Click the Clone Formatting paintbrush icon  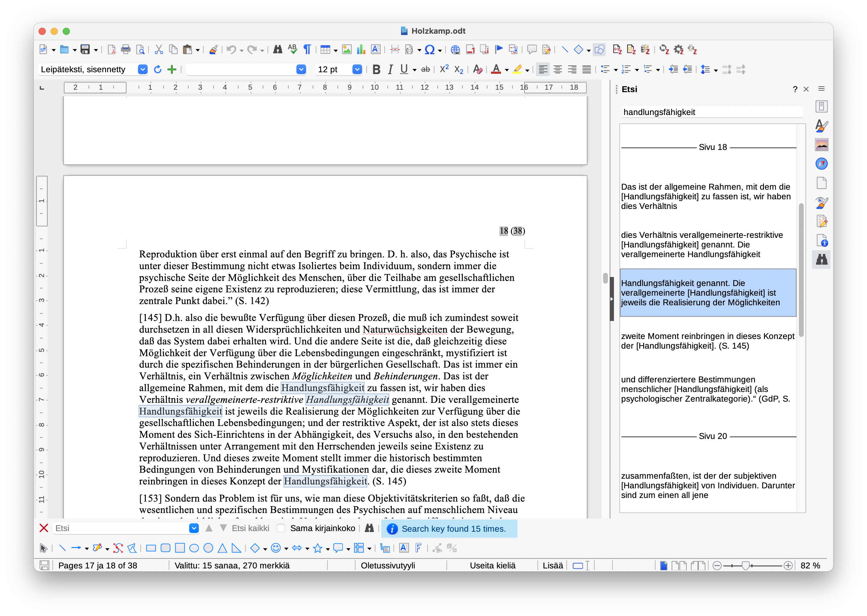(x=213, y=49)
